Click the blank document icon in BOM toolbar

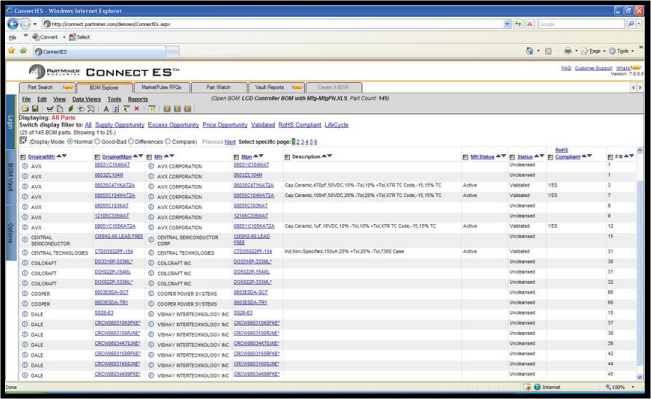[60, 109]
